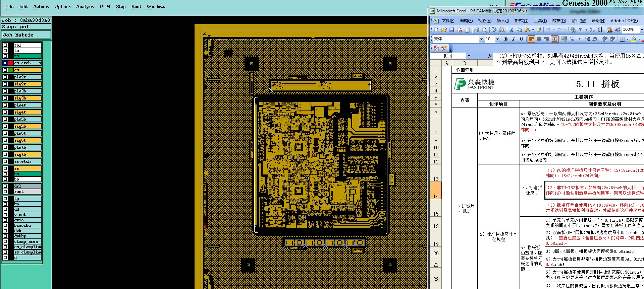644x289 pixels.
Task: Select layer sig2t name
Action: pyautogui.click(x=28, y=84)
